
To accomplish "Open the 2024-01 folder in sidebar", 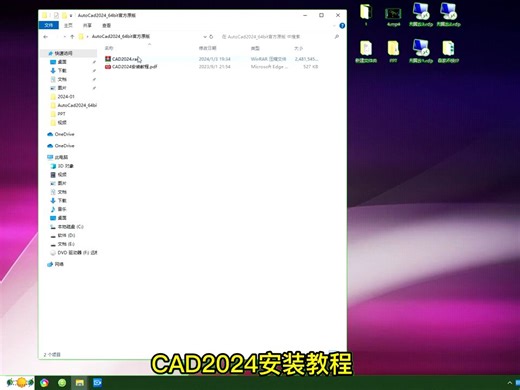I will point(66,97).
